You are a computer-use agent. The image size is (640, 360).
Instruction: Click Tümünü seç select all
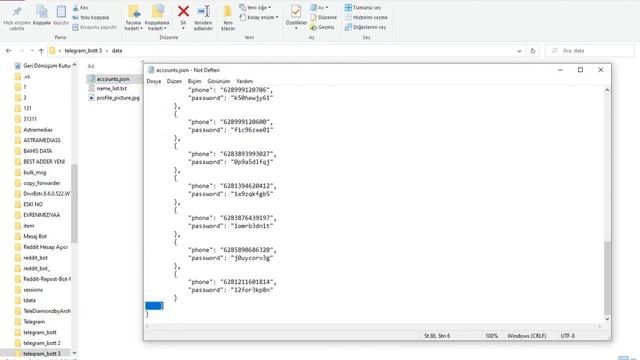pyautogui.click(x=363, y=8)
